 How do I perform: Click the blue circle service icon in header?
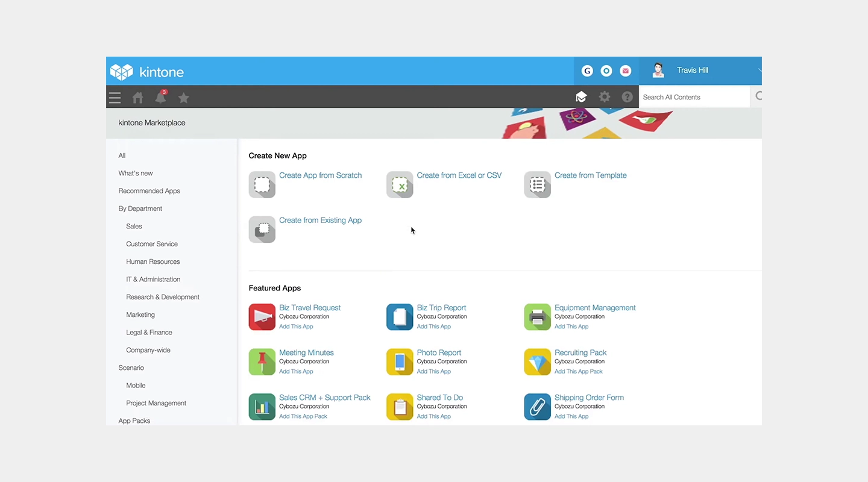(607, 71)
